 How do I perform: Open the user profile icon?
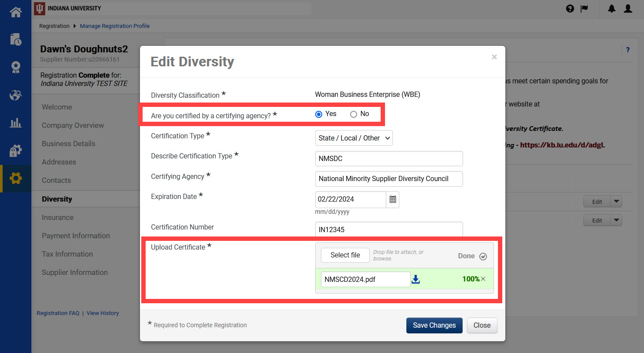628,8
